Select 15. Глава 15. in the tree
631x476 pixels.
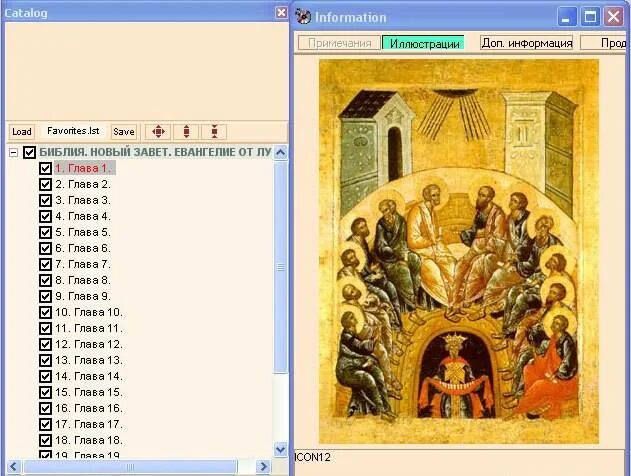(89, 392)
